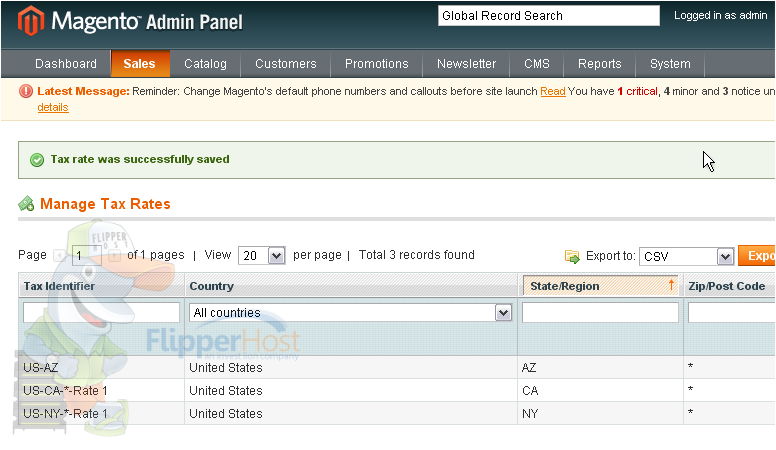Click the zip code asterisk in the CA row
This screenshot has height=450, width=776.
coord(690,390)
